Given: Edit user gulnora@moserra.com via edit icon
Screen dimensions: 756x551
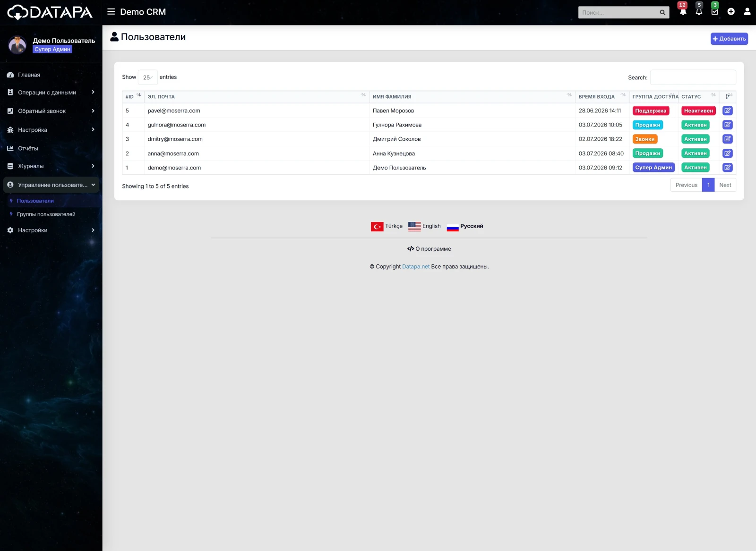Looking at the screenshot, I should coord(728,125).
